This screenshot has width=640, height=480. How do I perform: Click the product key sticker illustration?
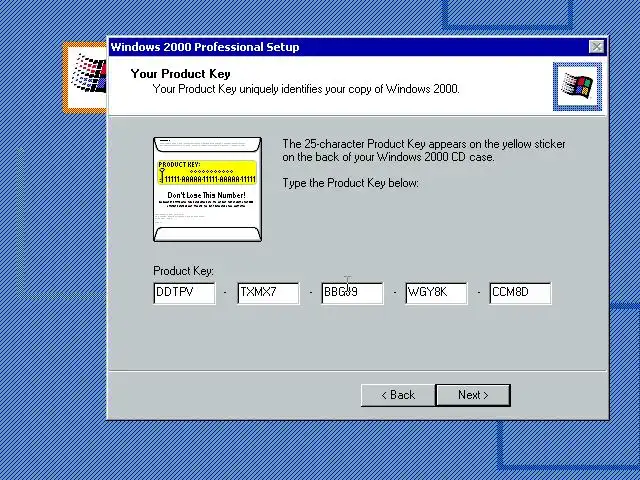(207, 189)
